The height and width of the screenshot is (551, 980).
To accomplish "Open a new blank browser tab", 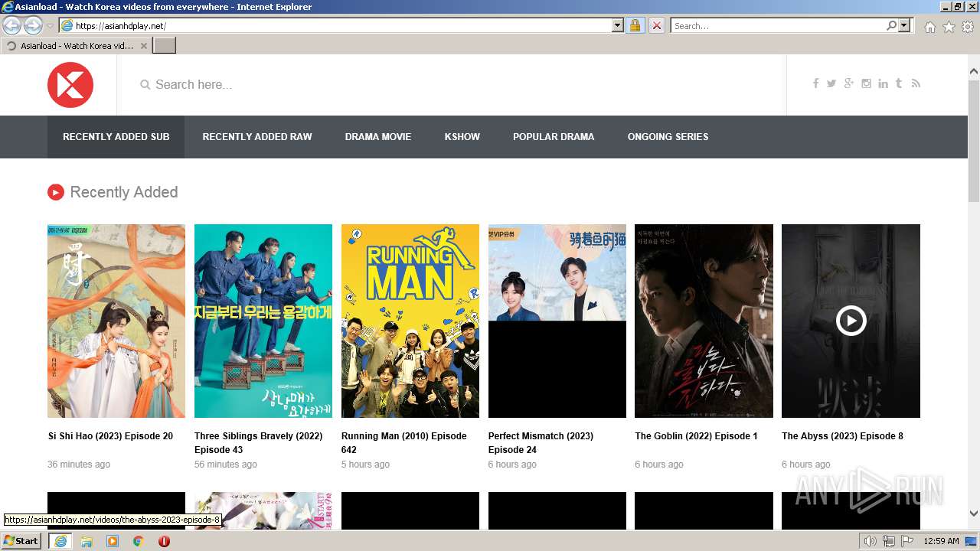I will point(165,46).
